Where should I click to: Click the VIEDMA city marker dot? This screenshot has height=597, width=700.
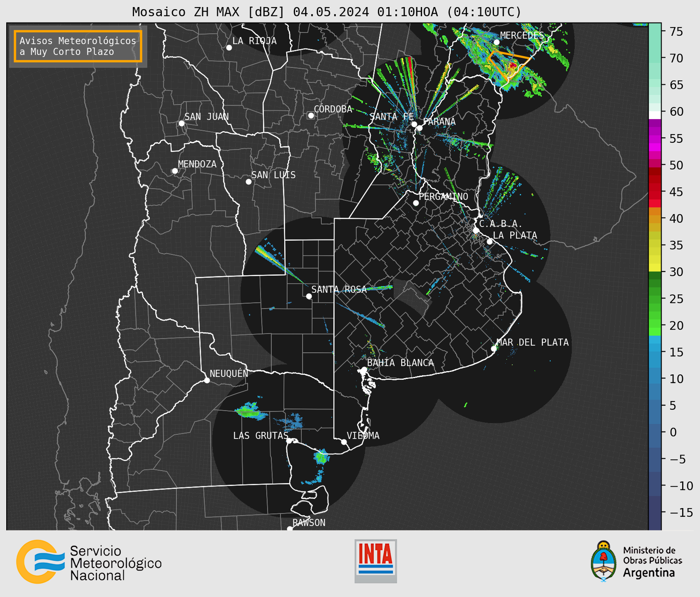(x=344, y=442)
